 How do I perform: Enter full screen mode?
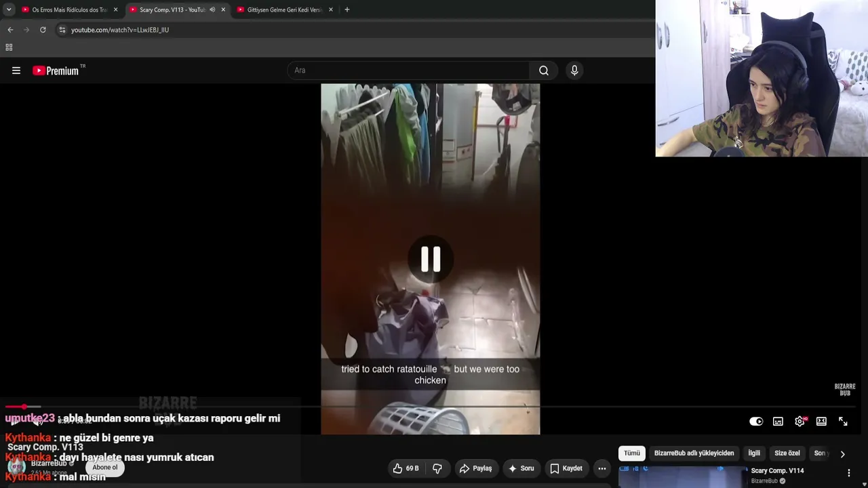click(x=843, y=422)
